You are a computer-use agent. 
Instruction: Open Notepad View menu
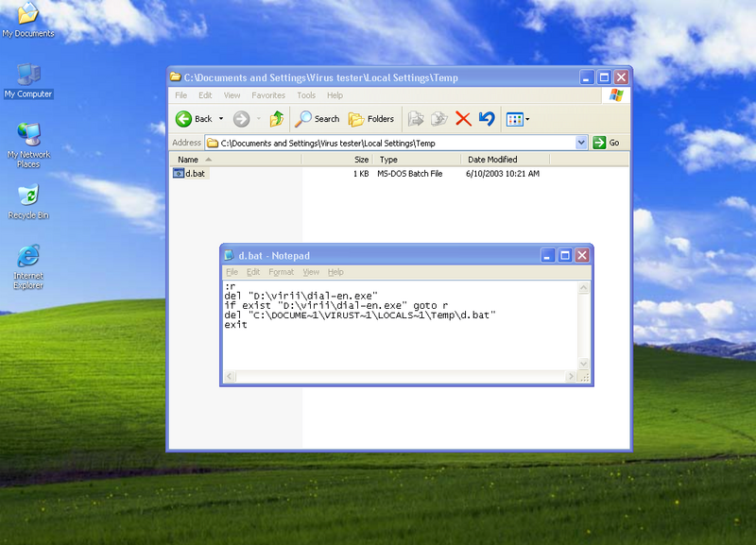(311, 272)
